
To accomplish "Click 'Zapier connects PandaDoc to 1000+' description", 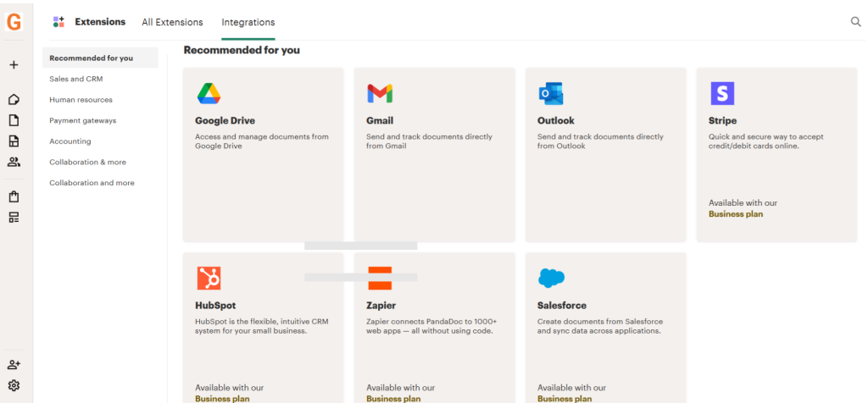I will [431, 326].
